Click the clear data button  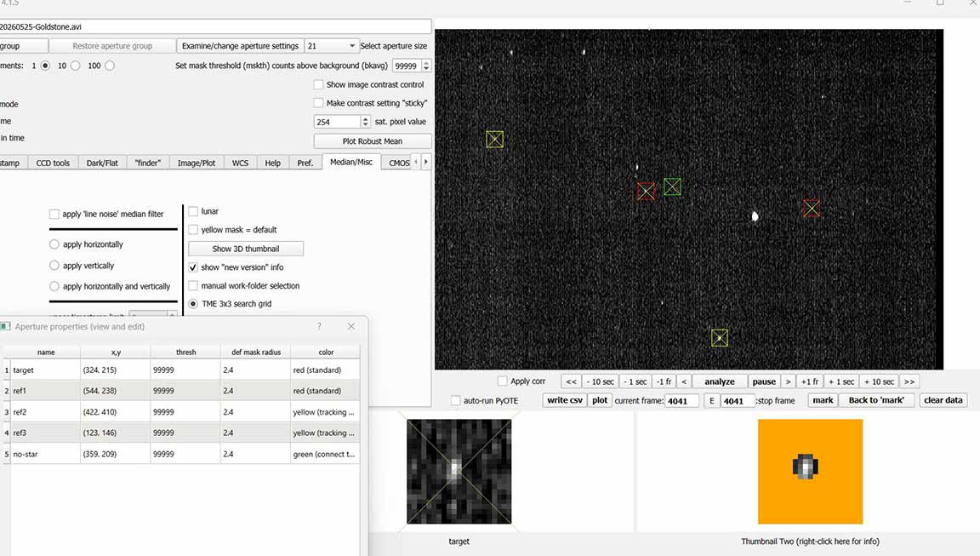click(943, 400)
